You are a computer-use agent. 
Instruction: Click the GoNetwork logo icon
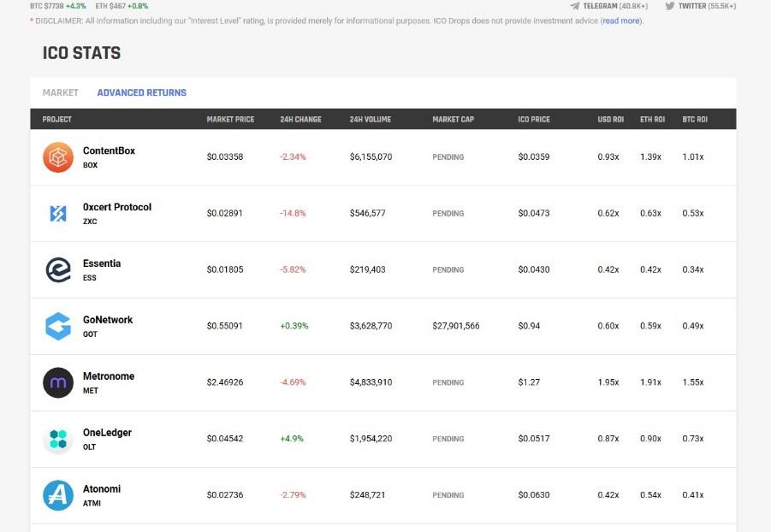coord(58,326)
